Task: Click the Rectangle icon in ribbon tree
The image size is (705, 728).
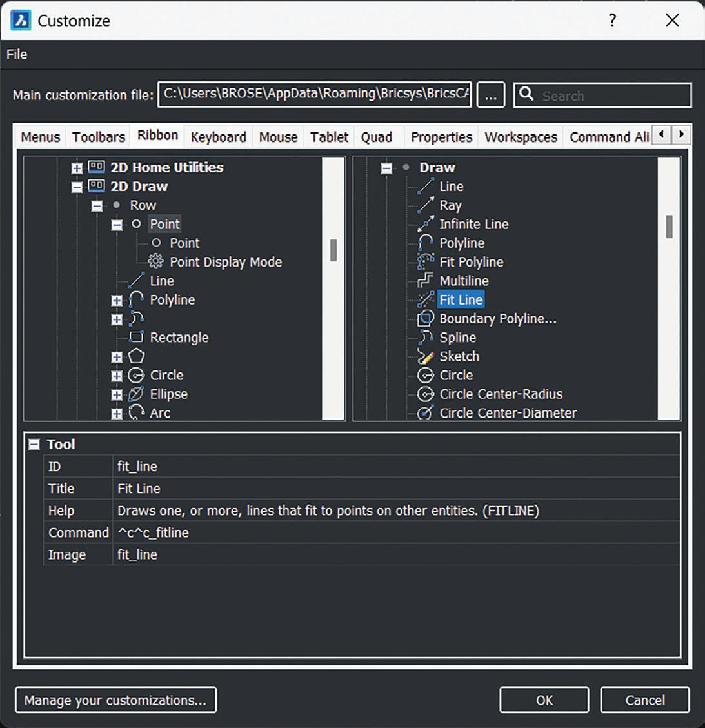Action: (137, 337)
